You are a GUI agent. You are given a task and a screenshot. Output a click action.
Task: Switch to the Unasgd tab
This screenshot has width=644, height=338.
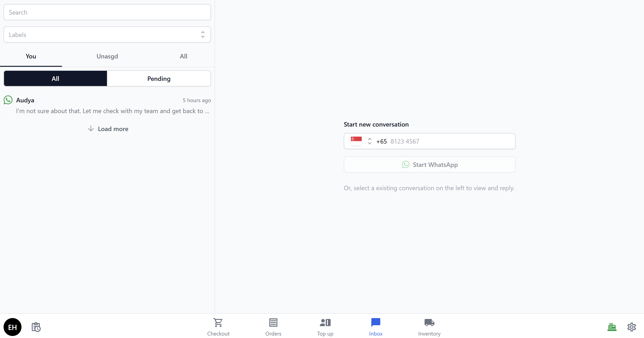107,56
